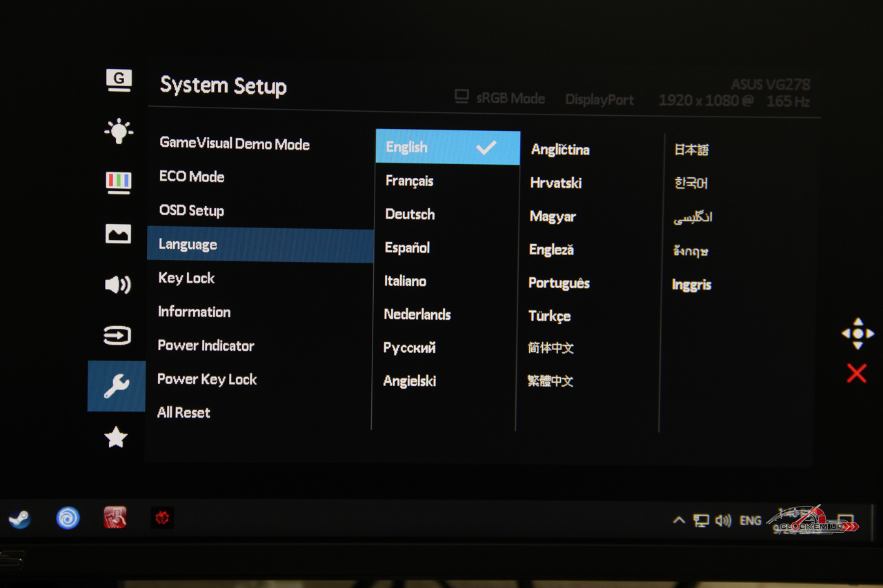
Task: Choose Français as the OSD language
Action: pos(410,181)
